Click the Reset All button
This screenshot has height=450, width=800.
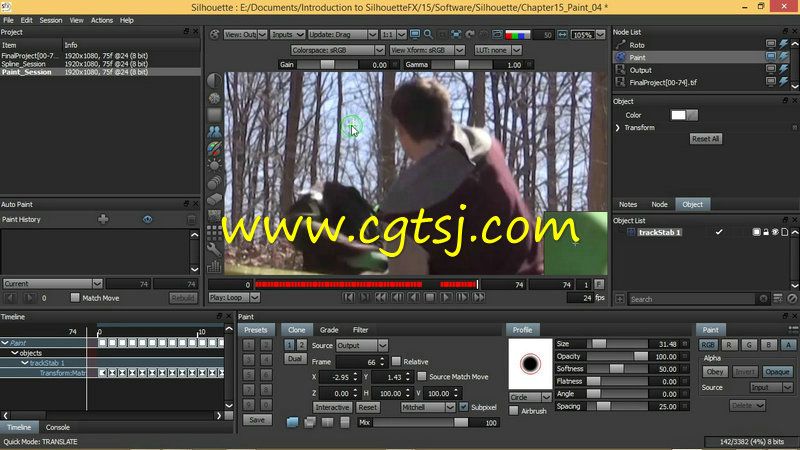coord(706,139)
